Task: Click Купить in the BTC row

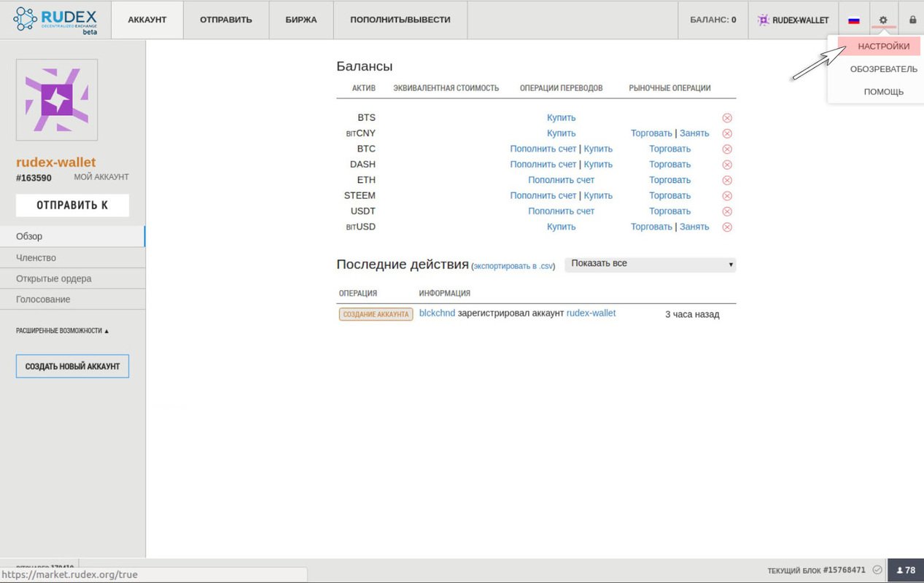Action: [x=598, y=149]
